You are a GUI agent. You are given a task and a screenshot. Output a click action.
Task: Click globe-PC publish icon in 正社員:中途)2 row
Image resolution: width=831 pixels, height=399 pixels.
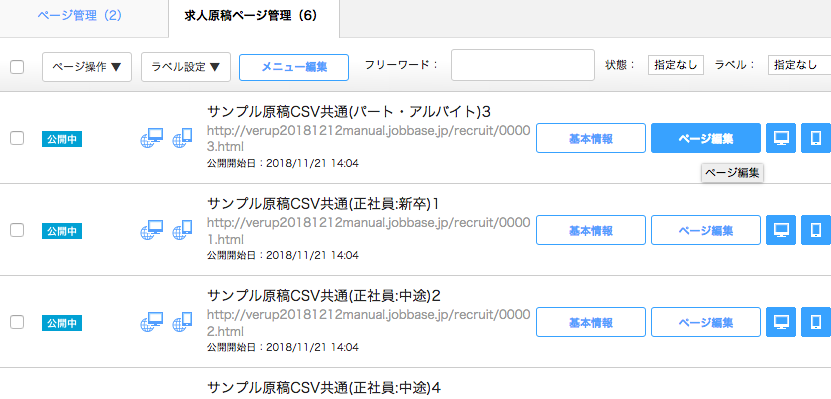[x=152, y=322]
